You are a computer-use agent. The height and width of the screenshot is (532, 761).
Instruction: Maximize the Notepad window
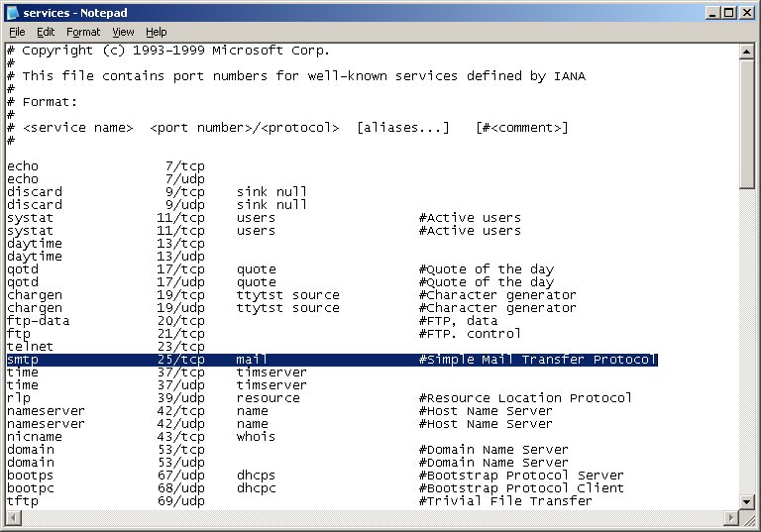pos(728,13)
